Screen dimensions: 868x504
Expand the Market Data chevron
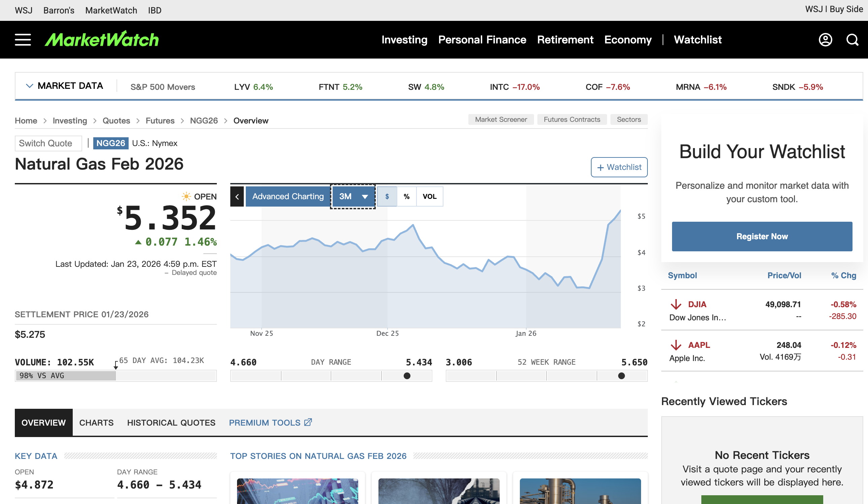[x=30, y=86]
